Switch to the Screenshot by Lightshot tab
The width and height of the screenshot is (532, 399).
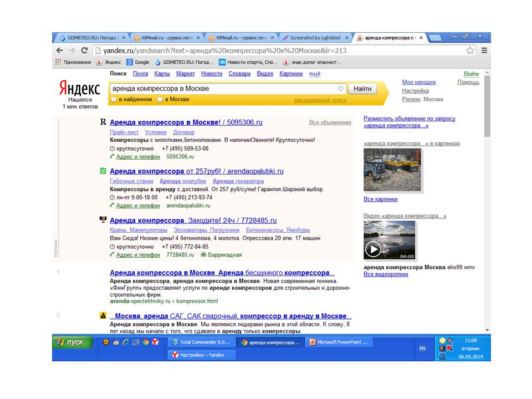pos(315,38)
